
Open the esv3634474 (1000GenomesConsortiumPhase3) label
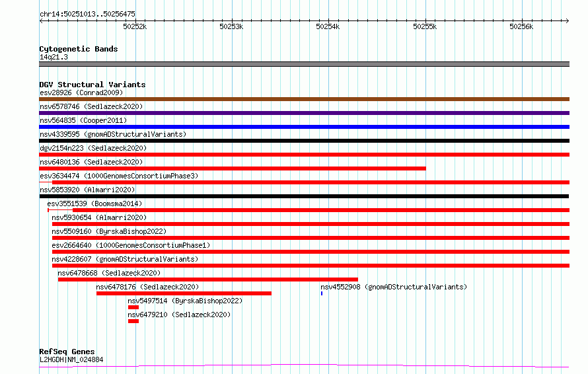tap(119, 176)
